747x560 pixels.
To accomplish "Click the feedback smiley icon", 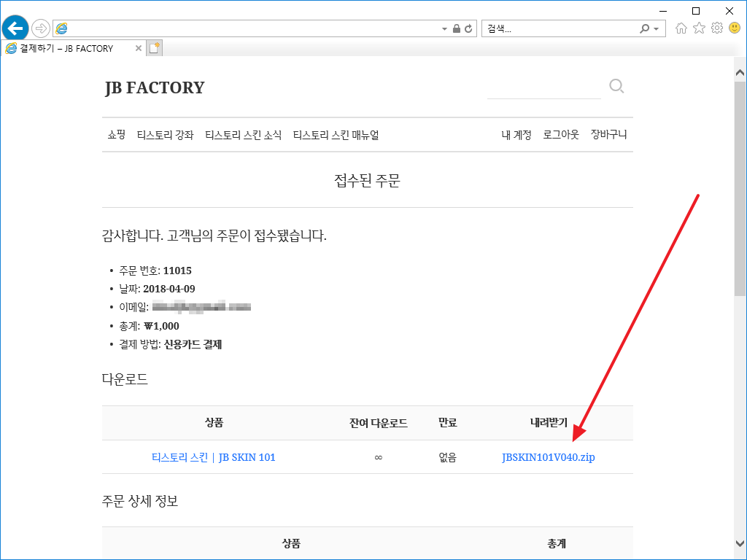I will 735,28.
